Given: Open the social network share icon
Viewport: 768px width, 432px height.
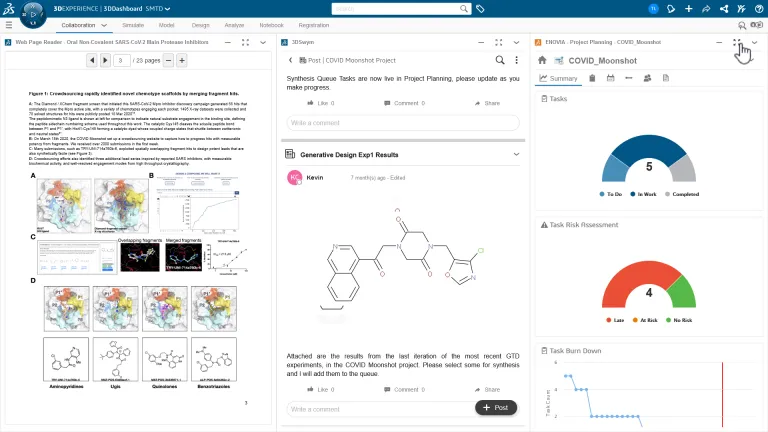Looking at the screenshot, I should (x=724, y=9).
